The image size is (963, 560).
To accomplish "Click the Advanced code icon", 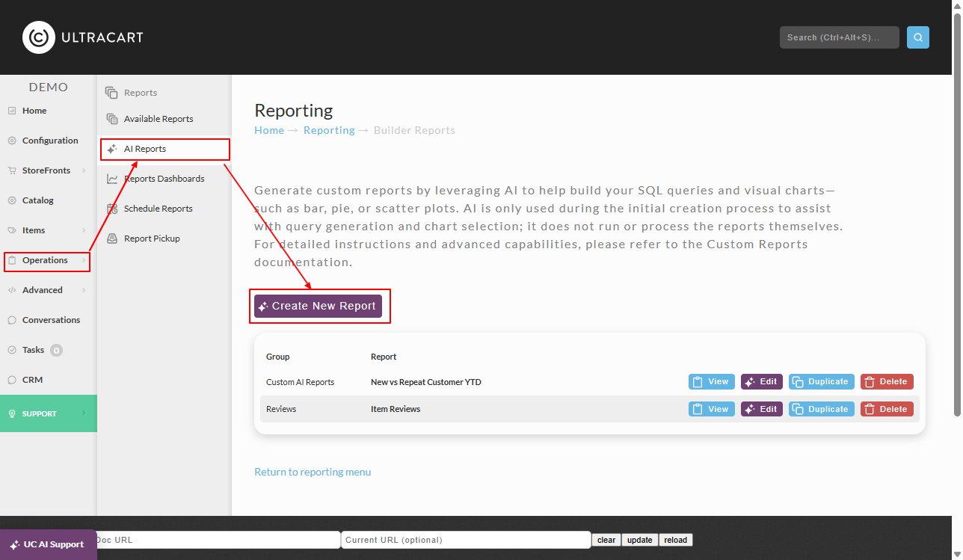I will [12, 290].
